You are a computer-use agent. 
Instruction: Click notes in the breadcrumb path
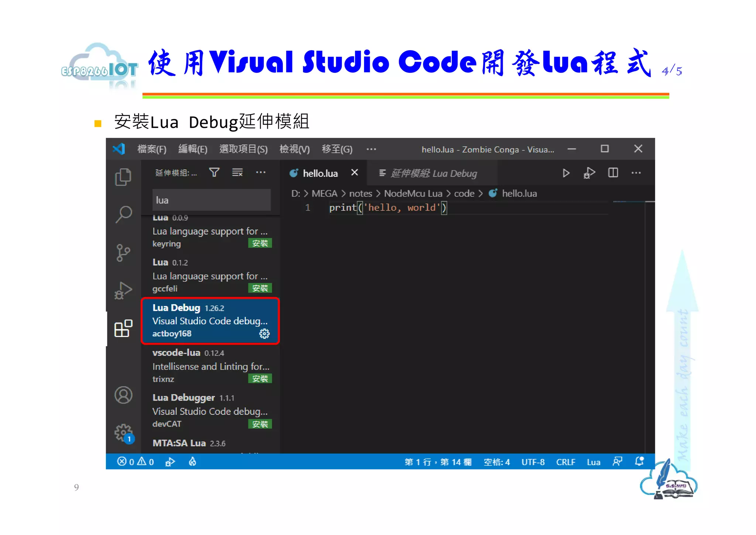pyautogui.click(x=361, y=194)
